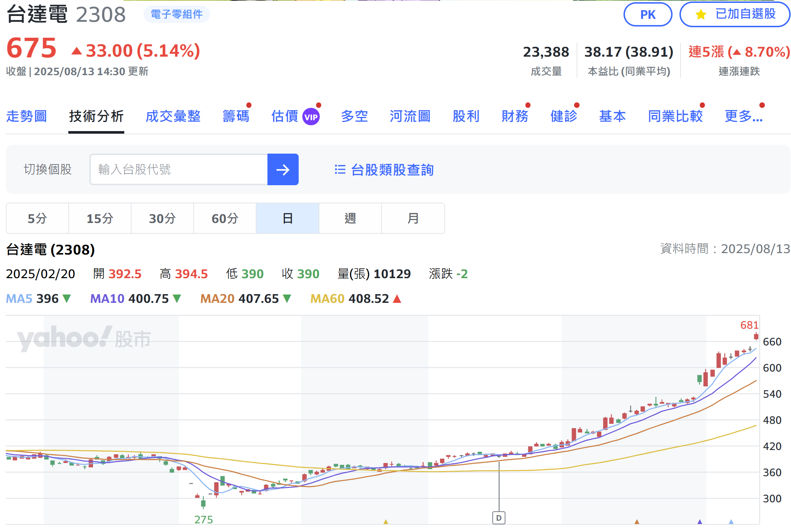Click the MA10 legend label
The height and width of the screenshot is (532, 791).
108,299
